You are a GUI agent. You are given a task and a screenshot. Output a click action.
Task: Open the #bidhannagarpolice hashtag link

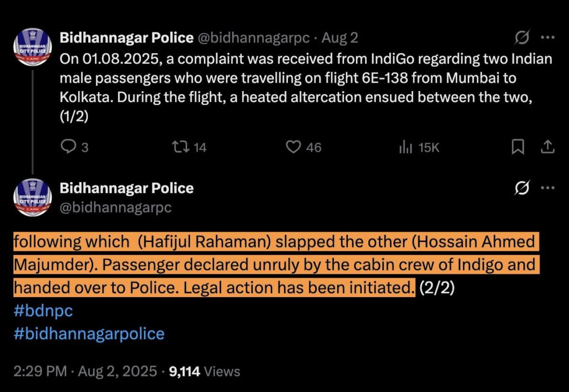(89, 334)
